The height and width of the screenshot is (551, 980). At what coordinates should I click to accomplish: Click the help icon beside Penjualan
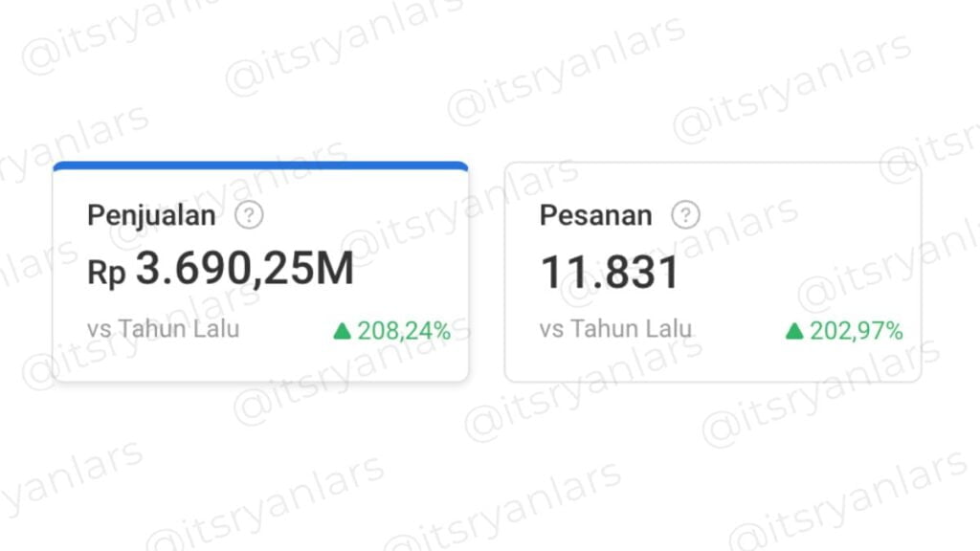click(x=249, y=215)
